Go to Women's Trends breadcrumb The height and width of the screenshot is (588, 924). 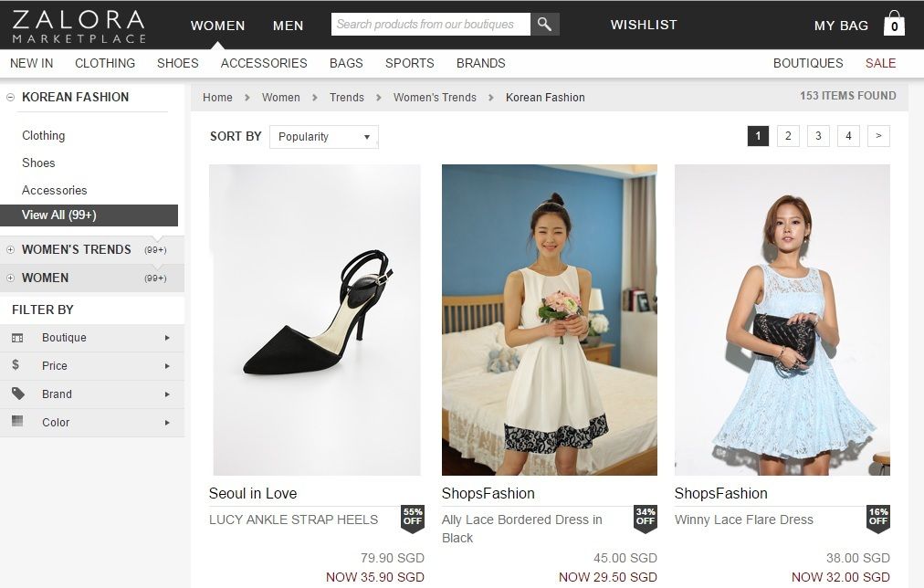pos(435,97)
